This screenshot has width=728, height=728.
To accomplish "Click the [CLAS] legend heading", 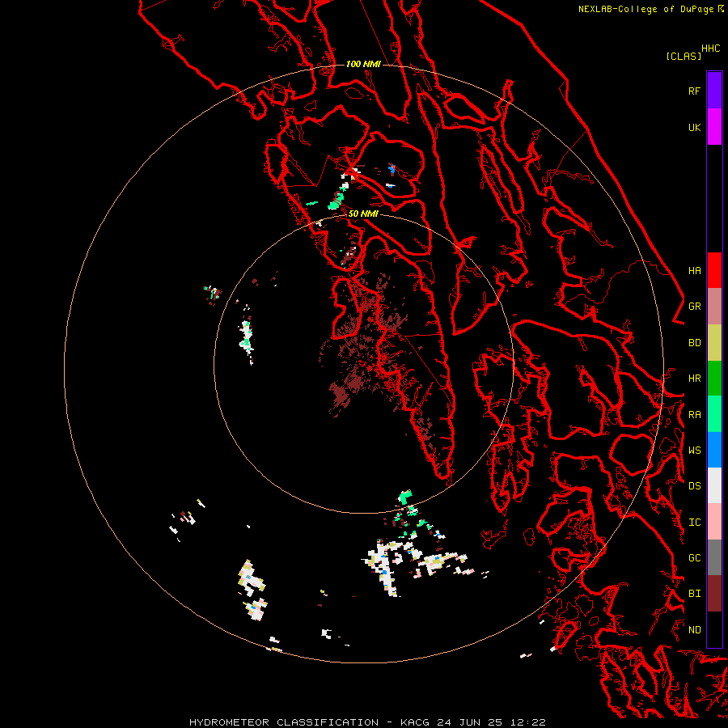I will click(x=684, y=56).
